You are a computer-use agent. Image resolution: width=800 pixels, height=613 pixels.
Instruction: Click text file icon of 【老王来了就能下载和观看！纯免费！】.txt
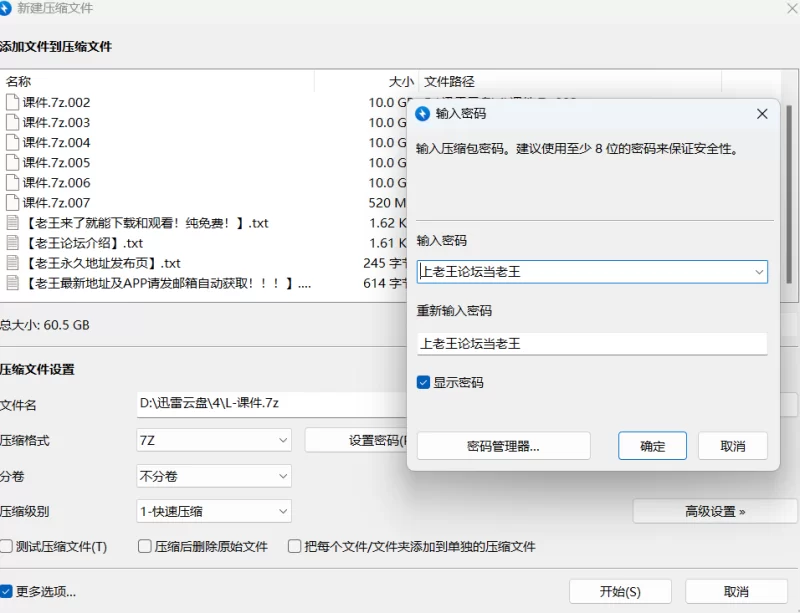12,223
